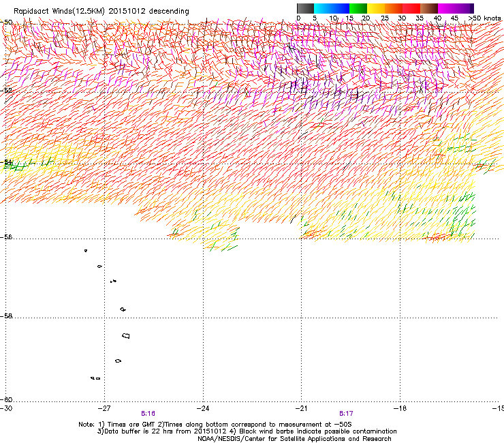The height and width of the screenshot is (443, 504).
Task: Click the title 'Rapidscat Winds(12.5KM) 20151012 descending'
Action: [x=101, y=12]
